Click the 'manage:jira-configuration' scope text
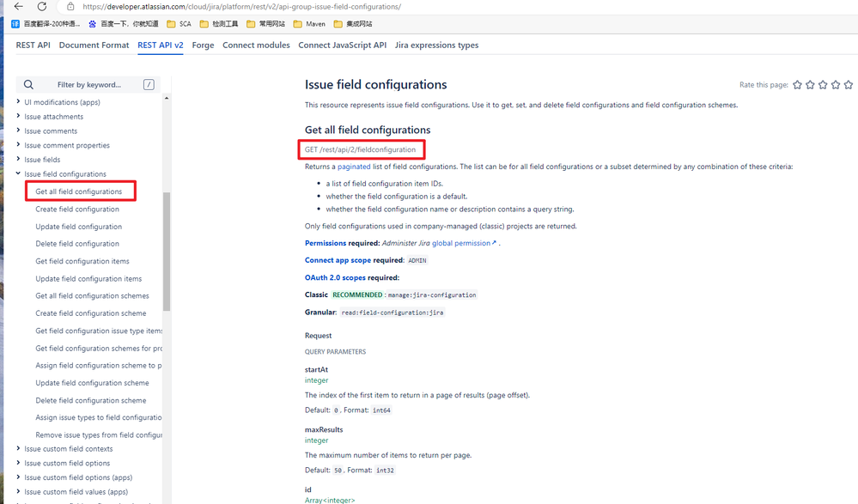 pos(432,295)
